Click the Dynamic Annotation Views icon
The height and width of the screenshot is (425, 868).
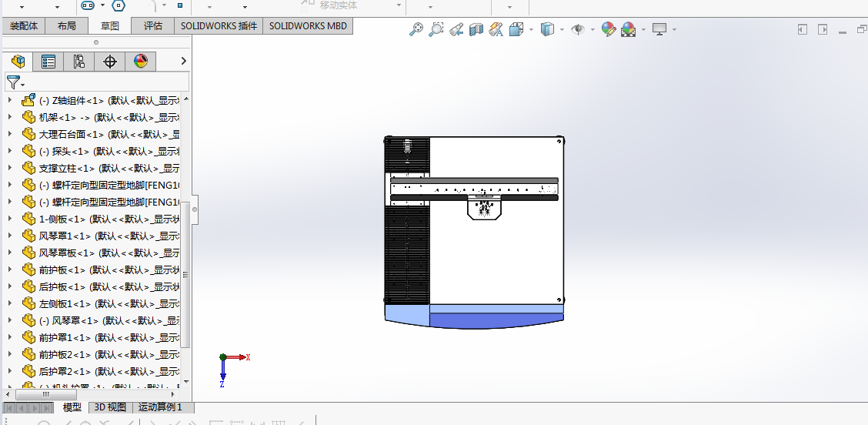pos(496,29)
